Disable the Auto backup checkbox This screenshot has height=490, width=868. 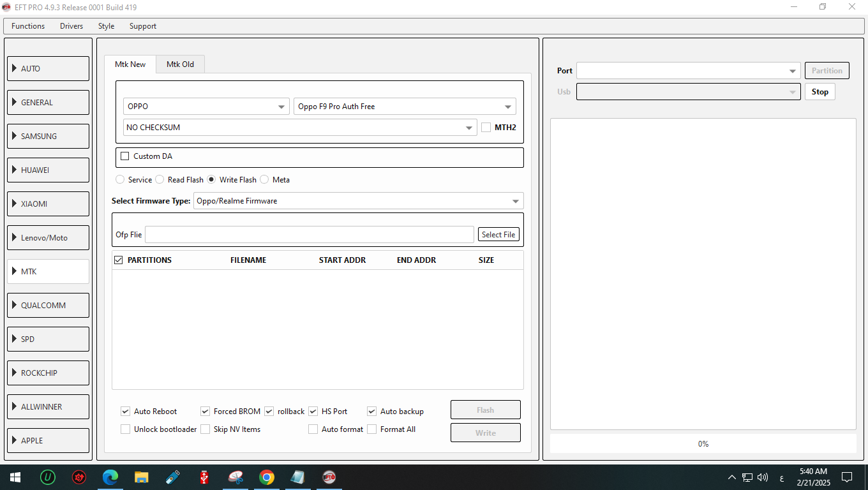point(372,412)
